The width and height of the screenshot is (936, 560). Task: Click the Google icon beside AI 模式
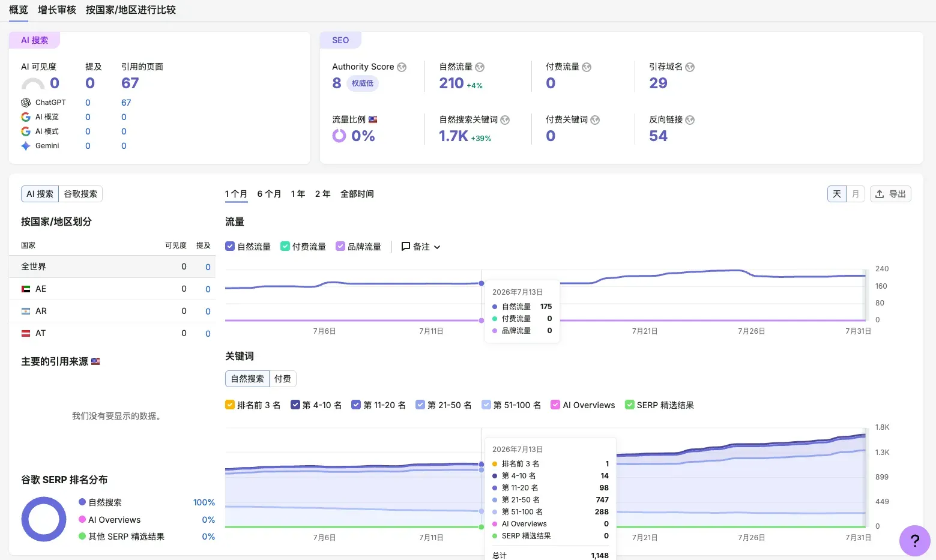26,131
